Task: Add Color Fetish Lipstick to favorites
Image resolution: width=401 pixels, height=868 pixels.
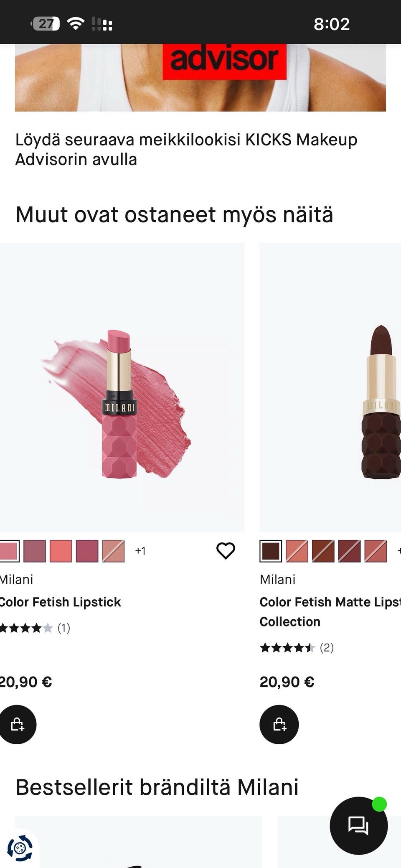Action: [226, 550]
